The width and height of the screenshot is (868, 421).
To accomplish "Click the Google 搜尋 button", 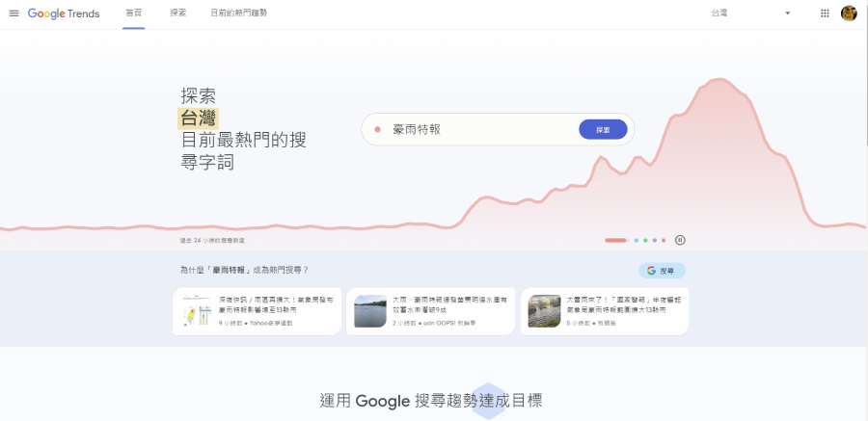I will 662,271.
